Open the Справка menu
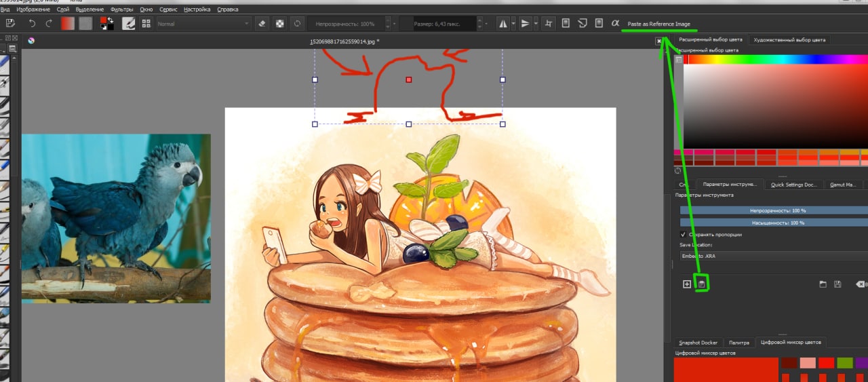Viewport: 868px width, 382px height. click(229, 9)
